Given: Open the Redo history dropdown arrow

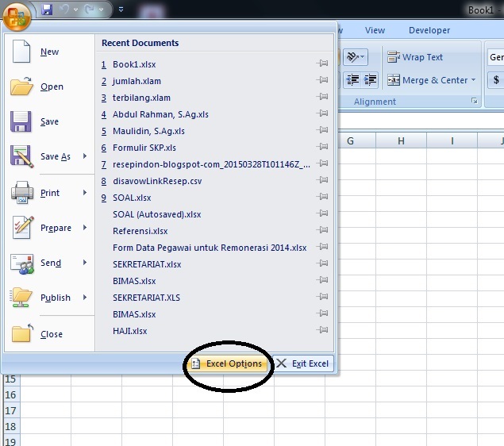Looking at the screenshot, I should 101,10.
